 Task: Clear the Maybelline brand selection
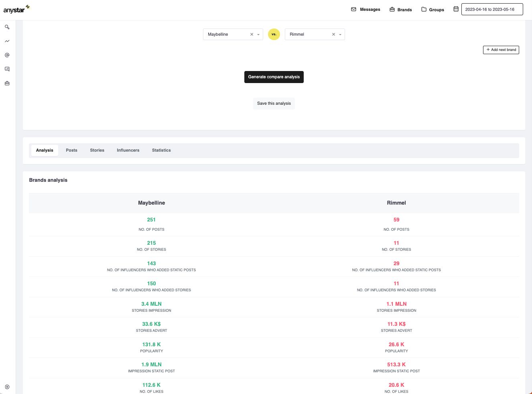coord(252,35)
